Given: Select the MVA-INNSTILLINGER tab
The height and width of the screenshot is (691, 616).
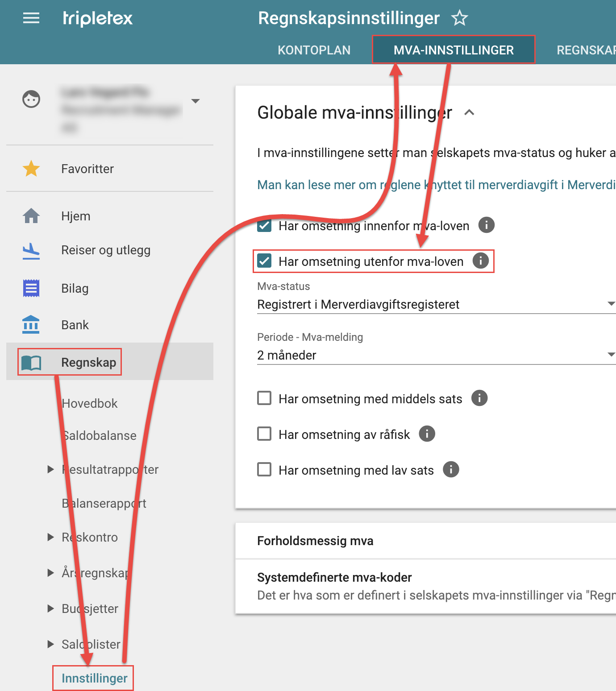Looking at the screenshot, I should [x=454, y=50].
